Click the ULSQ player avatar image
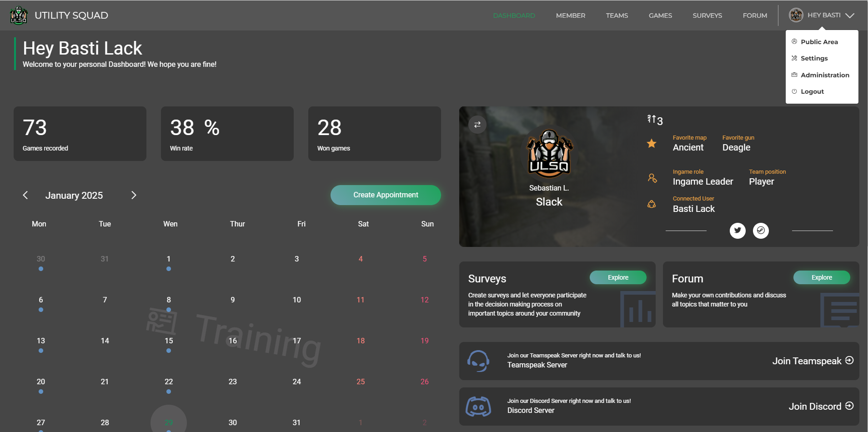 click(549, 154)
